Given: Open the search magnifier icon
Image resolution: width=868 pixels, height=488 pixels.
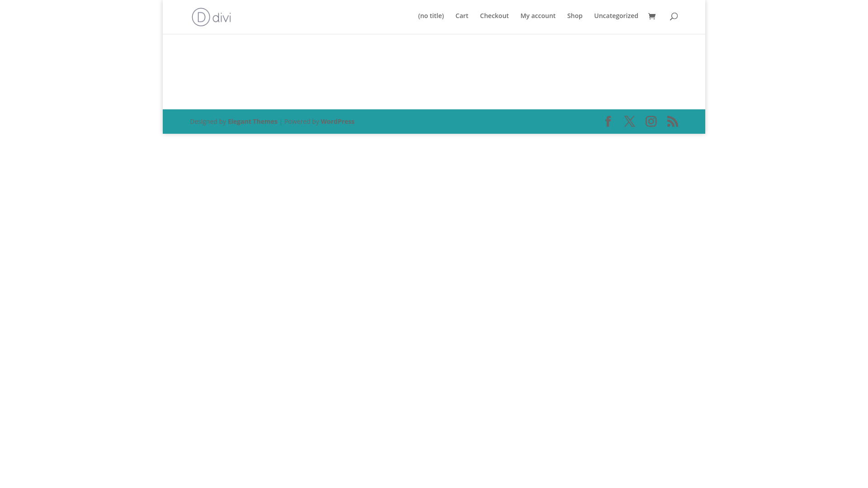Looking at the screenshot, I should (674, 16).
